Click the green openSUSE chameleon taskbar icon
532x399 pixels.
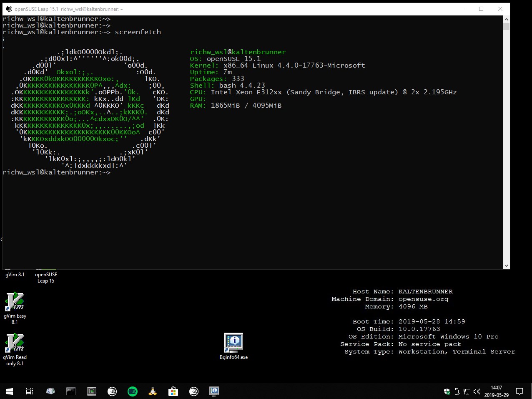pyautogui.click(x=133, y=391)
